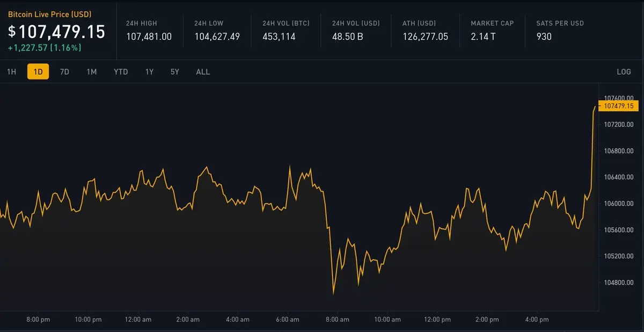Click the 6:00 am x-axis label
Image resolution: width=644 pixels, height=332 pixels.
pos(288,319)
